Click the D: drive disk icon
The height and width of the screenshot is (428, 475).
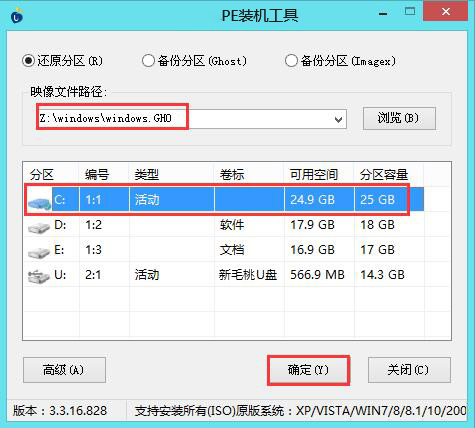(39, 227)
